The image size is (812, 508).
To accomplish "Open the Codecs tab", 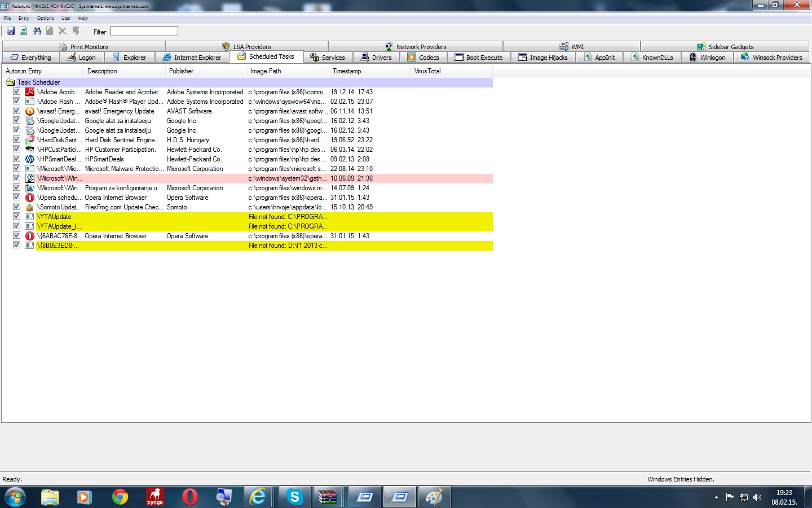I will click(x=423, y=57).
